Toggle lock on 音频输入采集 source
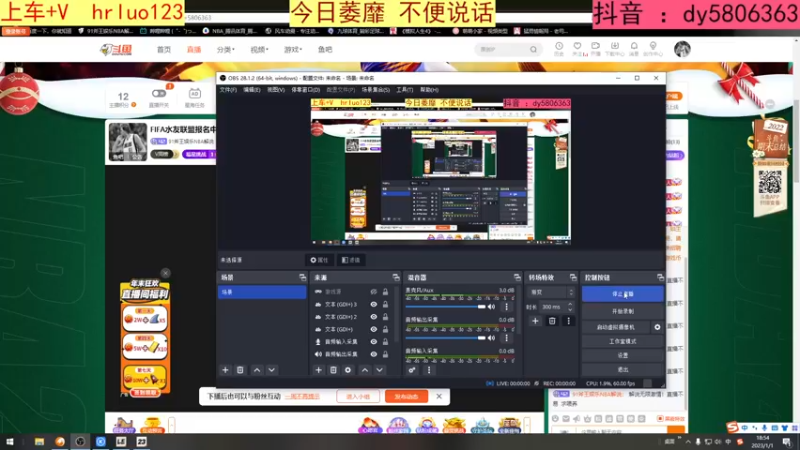 coord(385,342)
